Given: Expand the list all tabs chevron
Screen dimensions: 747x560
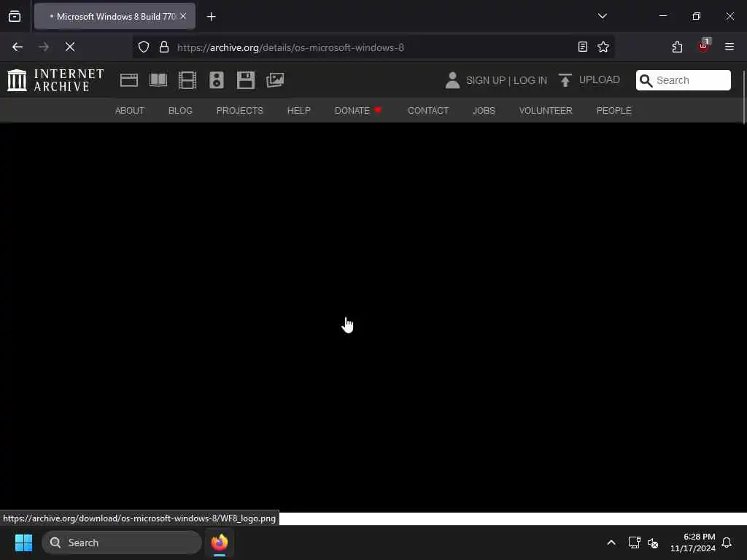Looking at the screenshot, I should tap(602, 16).
